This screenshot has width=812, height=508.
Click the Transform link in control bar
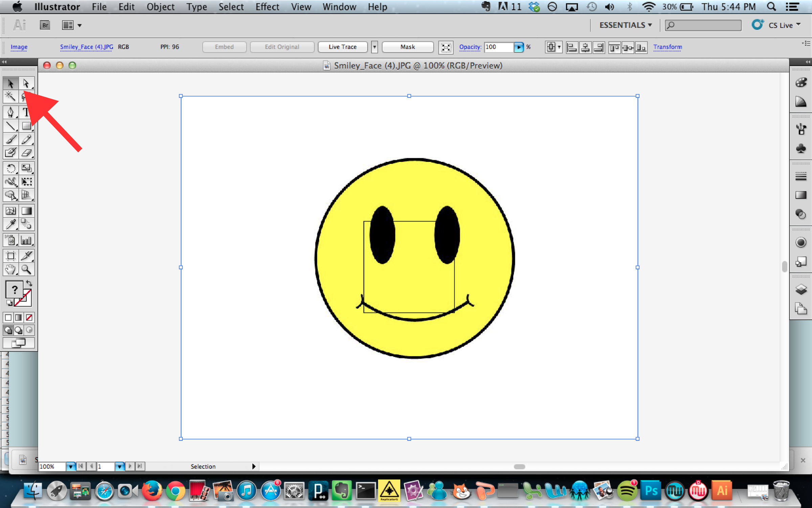(667, 47)
